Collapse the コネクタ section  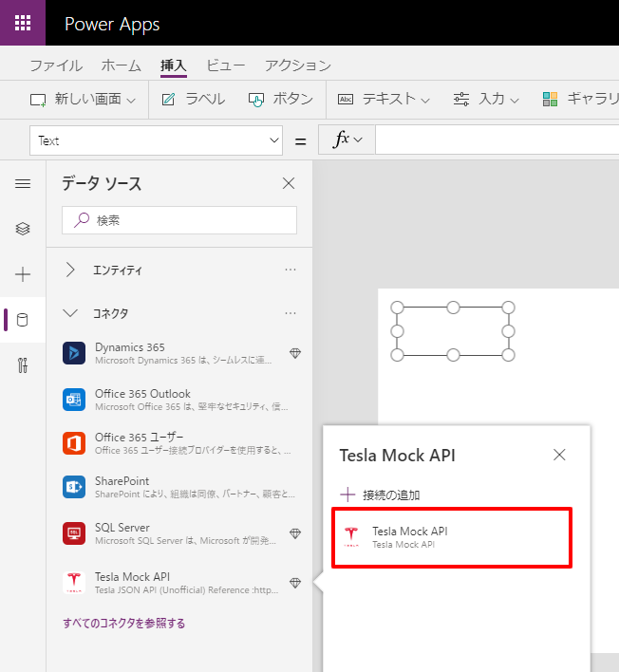pyautogui.click(x=70, y=313)
